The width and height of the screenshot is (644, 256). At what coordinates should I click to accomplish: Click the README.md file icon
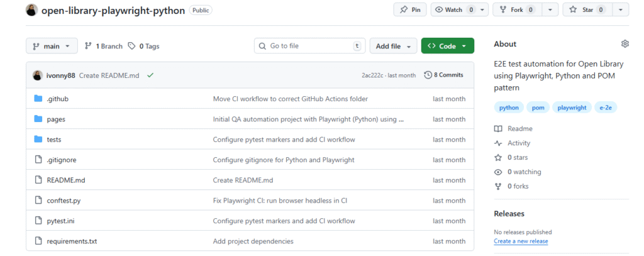pyautogui.click(x=38, y=180)
